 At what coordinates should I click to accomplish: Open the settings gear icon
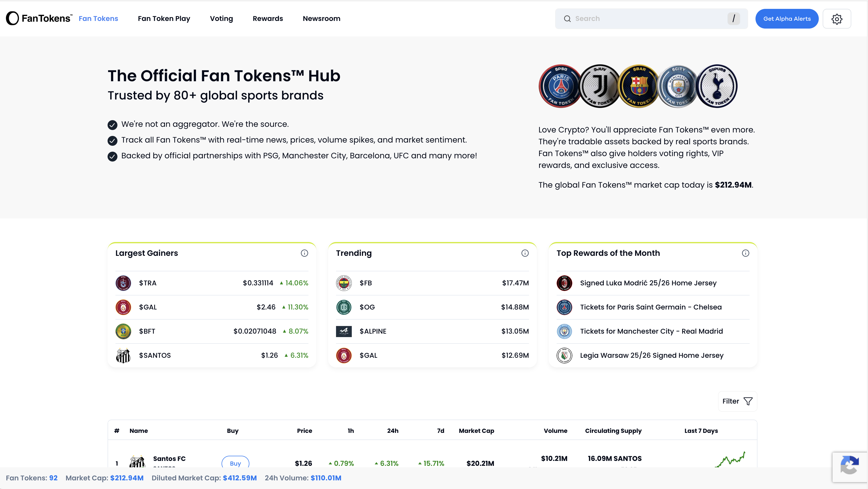[837, 18]
